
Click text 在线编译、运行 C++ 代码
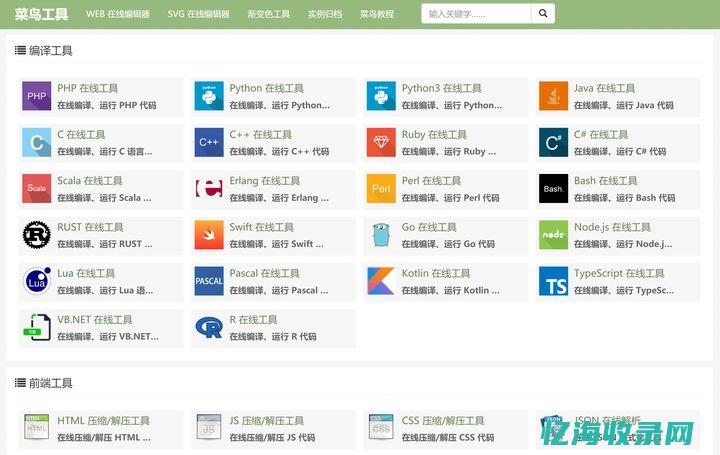click(279, 152)
